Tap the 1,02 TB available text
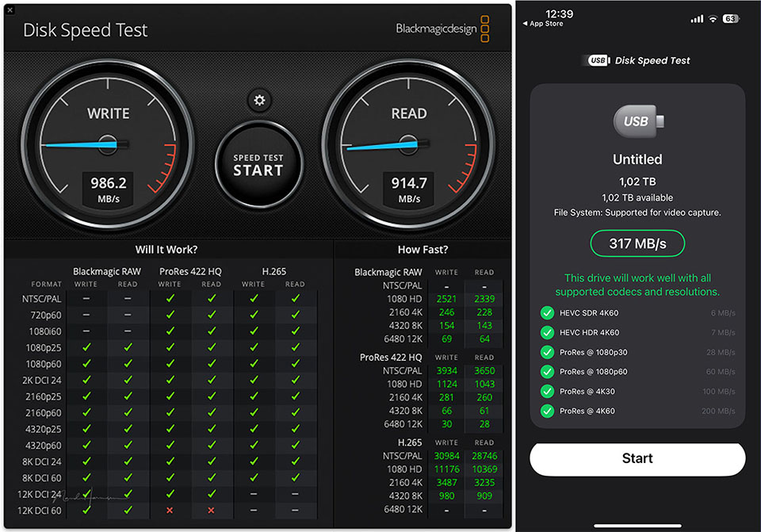 [637, 198]
